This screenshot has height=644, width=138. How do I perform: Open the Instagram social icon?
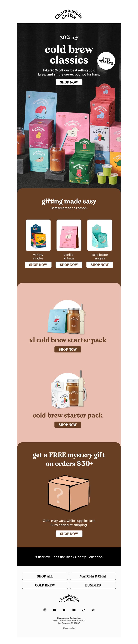coord(45,610)
